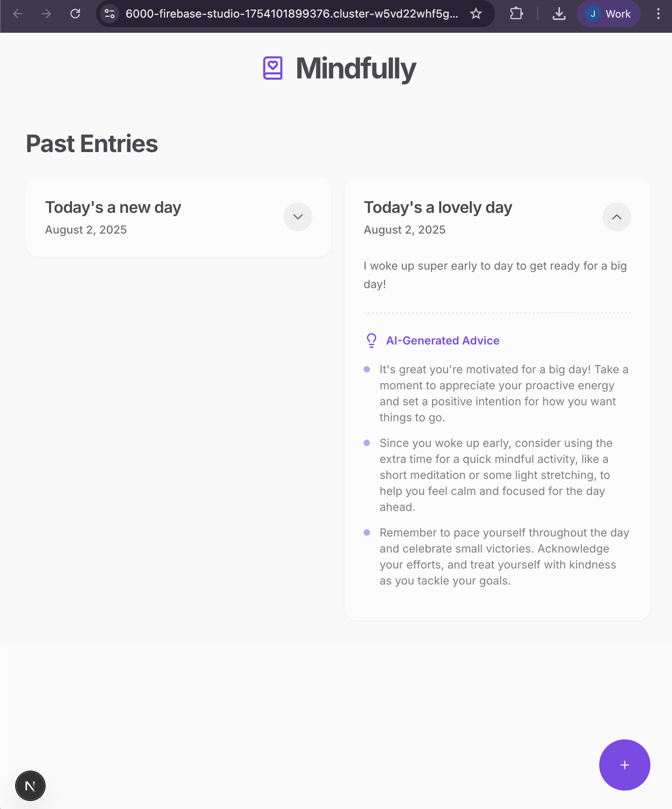
Task: Expand the "Today's a new day" entry
Action: click(298, 217)
